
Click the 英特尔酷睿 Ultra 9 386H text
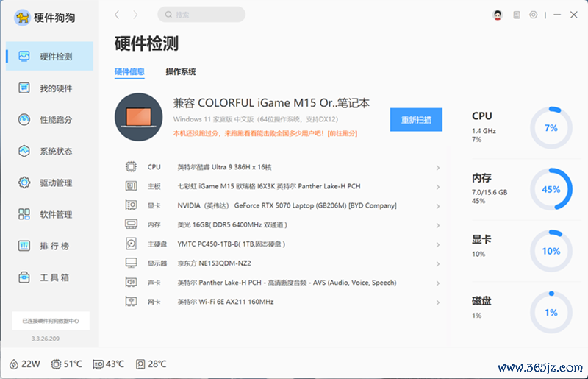pos(224,167)
